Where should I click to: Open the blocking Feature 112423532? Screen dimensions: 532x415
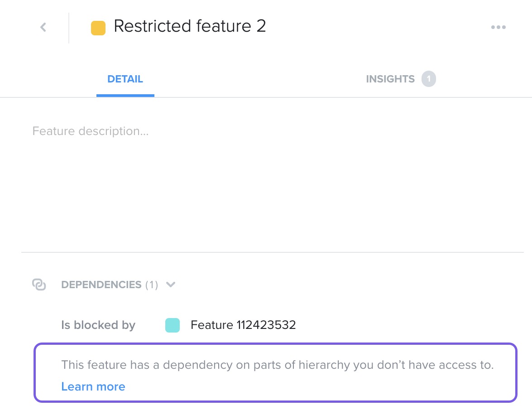[x=243, y=325]
